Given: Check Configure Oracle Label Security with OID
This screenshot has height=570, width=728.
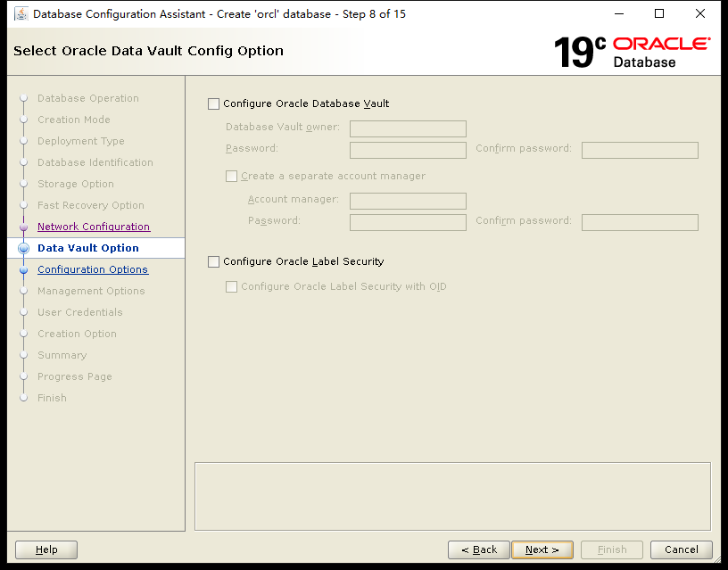Looking at the screenshot, I should pyautogui.click(x=231, y=287).
